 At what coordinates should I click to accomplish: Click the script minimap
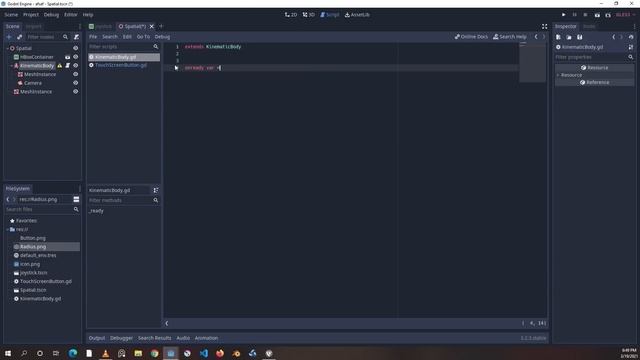pos(533,62)
